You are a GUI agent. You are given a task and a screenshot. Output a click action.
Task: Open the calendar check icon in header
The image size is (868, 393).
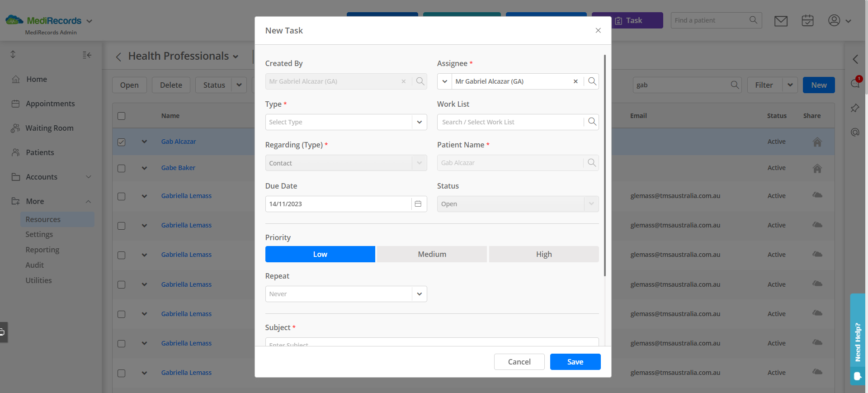(807, 20)
